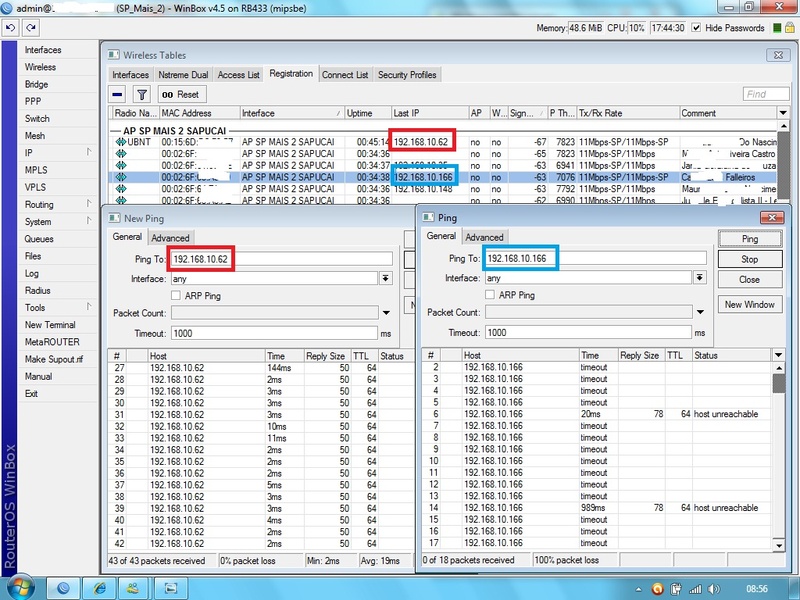
Task: Close the Ping window with red X
Action: pyautogui.click(x=772, y=218)
